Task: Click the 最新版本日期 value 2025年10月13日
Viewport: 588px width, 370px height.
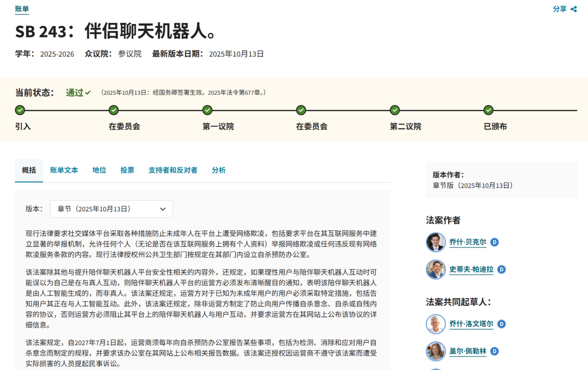Action: point(236,54)
